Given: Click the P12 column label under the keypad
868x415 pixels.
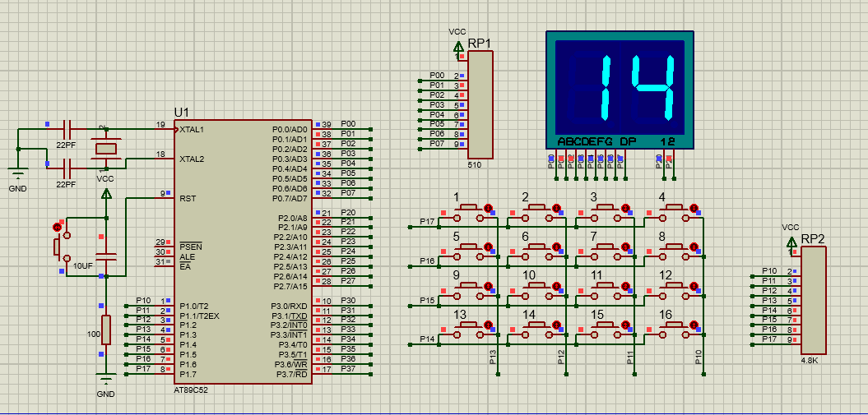Looking at the screenshot, I should click(x=561, y=357).
